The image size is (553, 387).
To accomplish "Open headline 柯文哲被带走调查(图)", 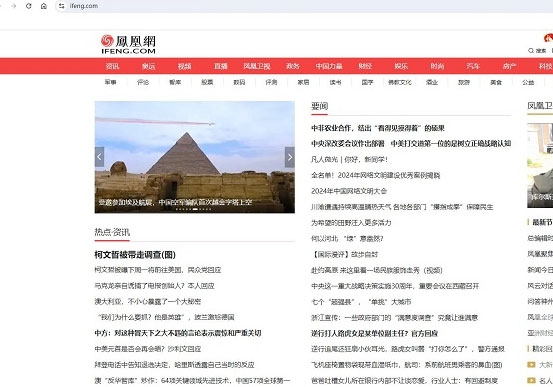I will pyautogui.click(x=135, y=254).
